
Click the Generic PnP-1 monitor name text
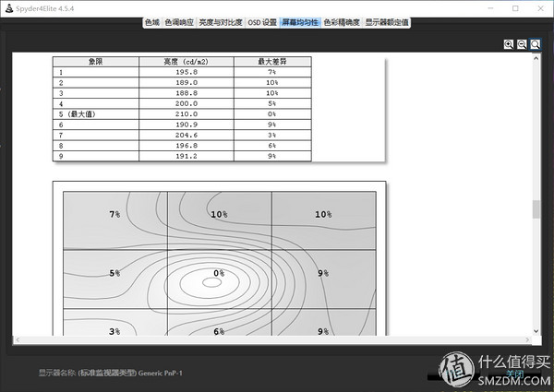click(x=161, y=373)
